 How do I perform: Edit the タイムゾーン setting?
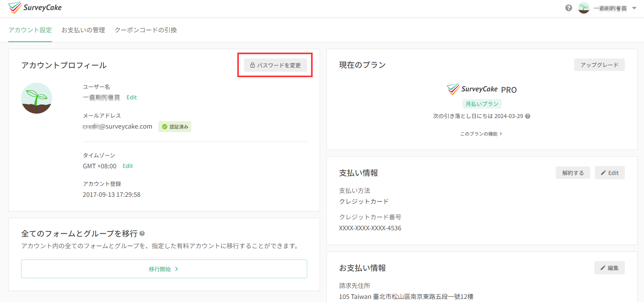click(128, 166)
